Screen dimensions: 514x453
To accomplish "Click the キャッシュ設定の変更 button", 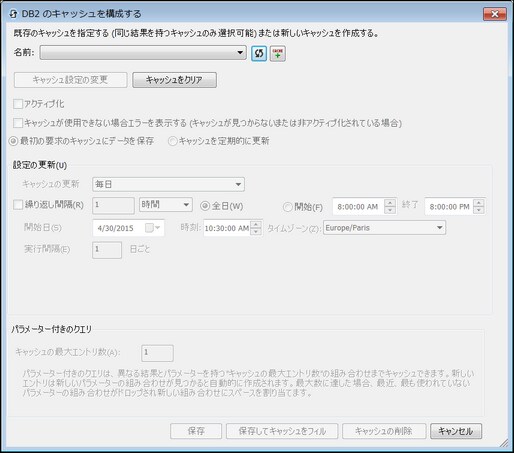I will coord(70,80).
